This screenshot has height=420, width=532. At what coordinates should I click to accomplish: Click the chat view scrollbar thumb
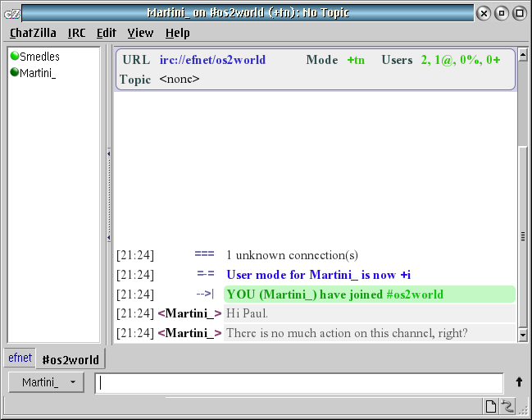click(x=523, y=236)
